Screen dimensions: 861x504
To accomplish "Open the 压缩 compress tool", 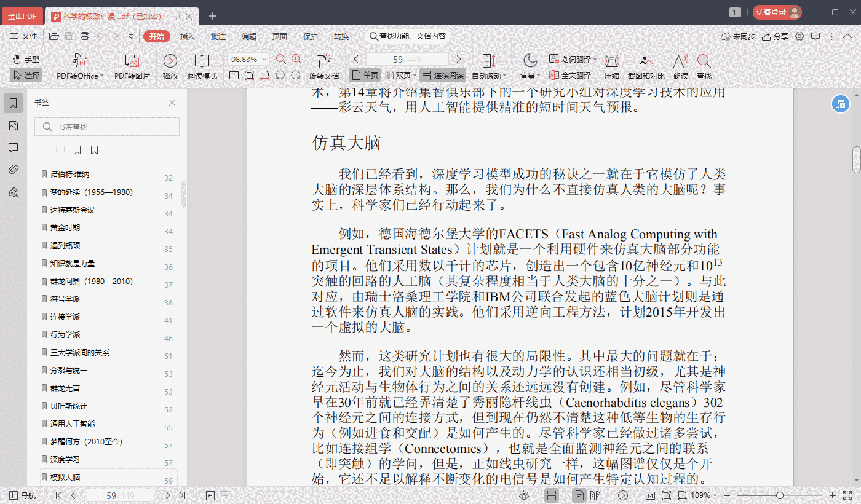I will pyautogui.click(x=611, y=61).
